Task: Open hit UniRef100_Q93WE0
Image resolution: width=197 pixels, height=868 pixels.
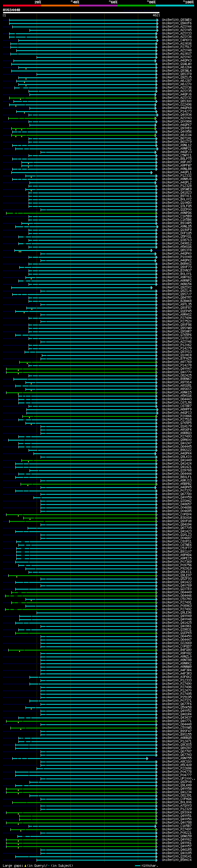Action: [x=177, y=20]
